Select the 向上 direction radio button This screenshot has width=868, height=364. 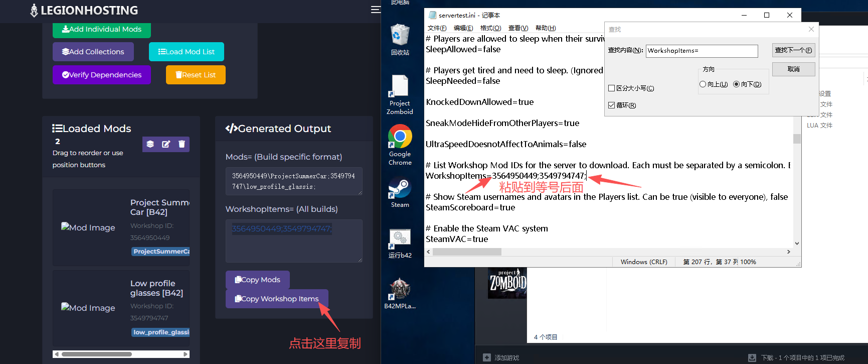tap(703, 84)
